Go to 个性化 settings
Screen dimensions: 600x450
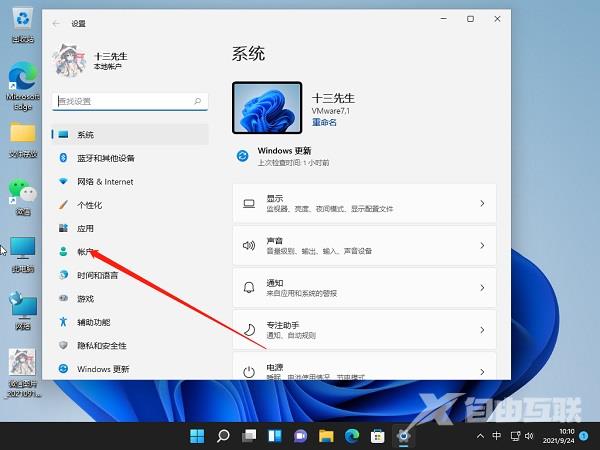coord(130,205)
